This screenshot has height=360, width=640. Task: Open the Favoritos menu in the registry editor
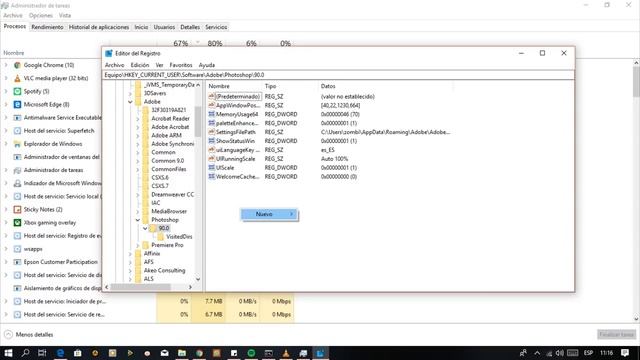tap(181, 65)
